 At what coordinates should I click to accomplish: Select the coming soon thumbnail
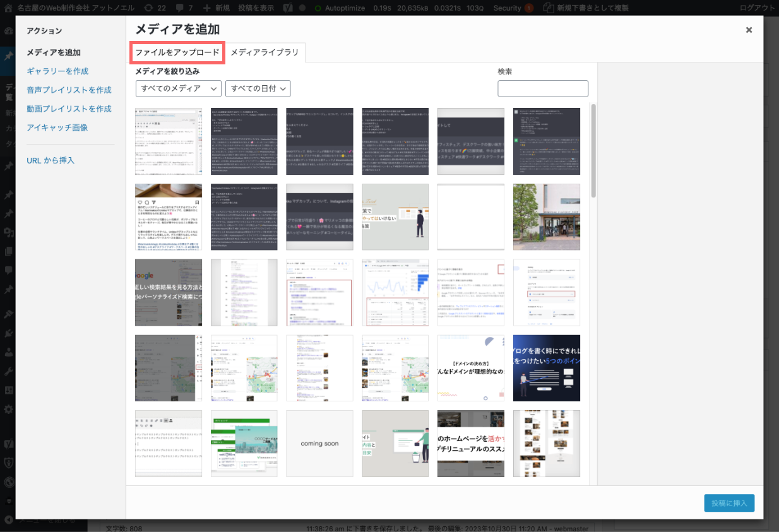point(319,444)
